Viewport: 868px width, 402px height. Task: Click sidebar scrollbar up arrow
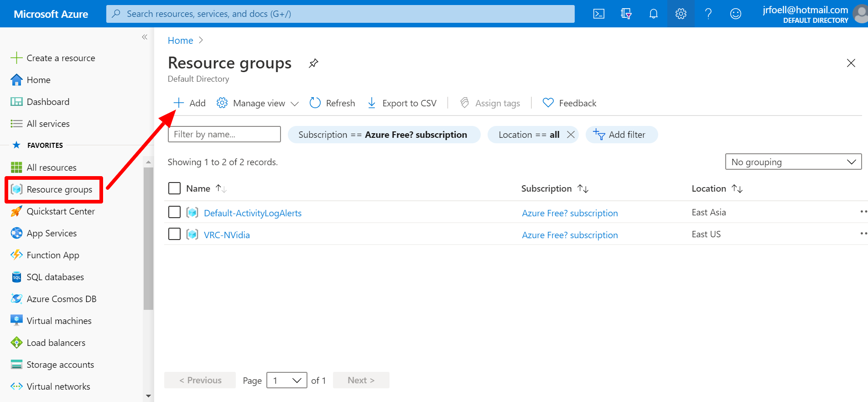pyautogui.click(x=148, y=162)
